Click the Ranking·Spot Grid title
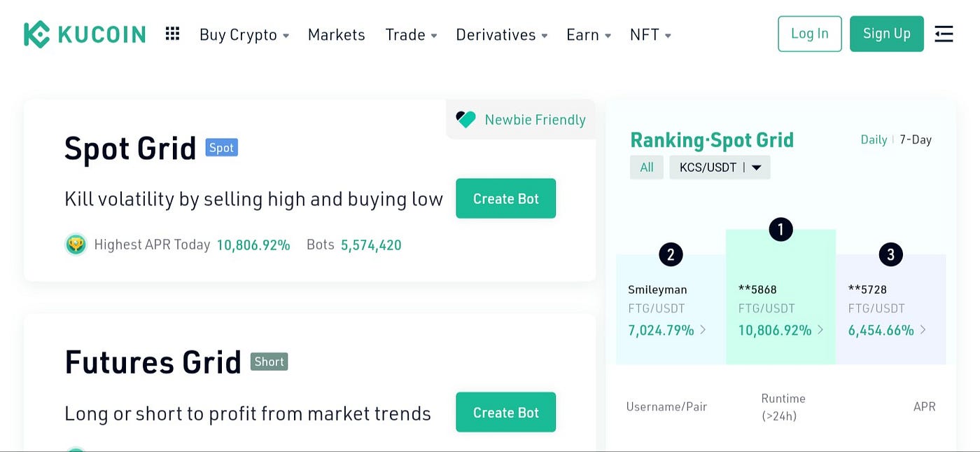The width and height of the screenshot is (980, 452). coord(712,140)
